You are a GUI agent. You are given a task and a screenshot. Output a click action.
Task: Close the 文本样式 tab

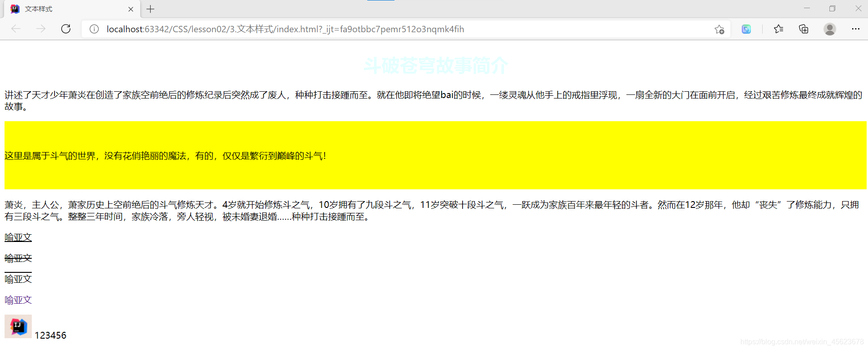[x=131, y=9]
